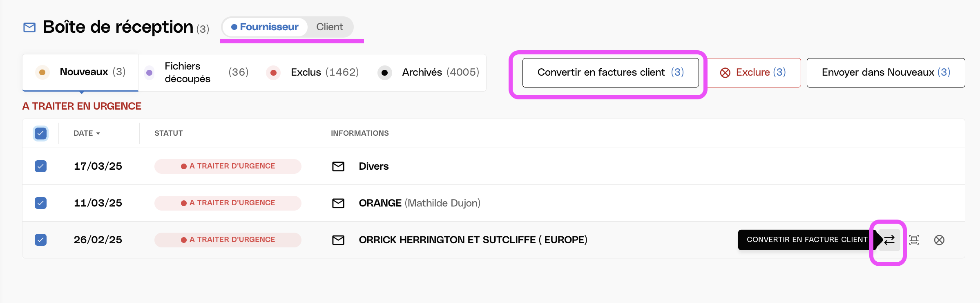Click the envelope icon next to Divers
This screenshot has height=303, width=980.
click(338, 166)
